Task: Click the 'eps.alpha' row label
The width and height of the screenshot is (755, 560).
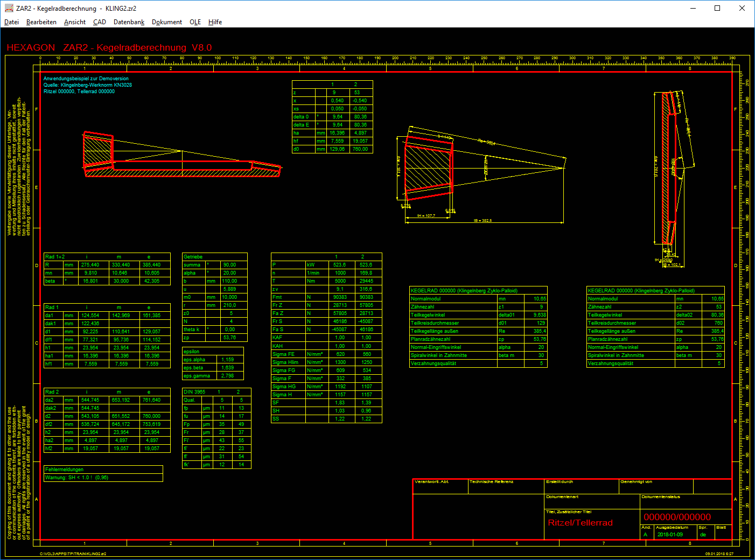Action: (x=194, y=360)
